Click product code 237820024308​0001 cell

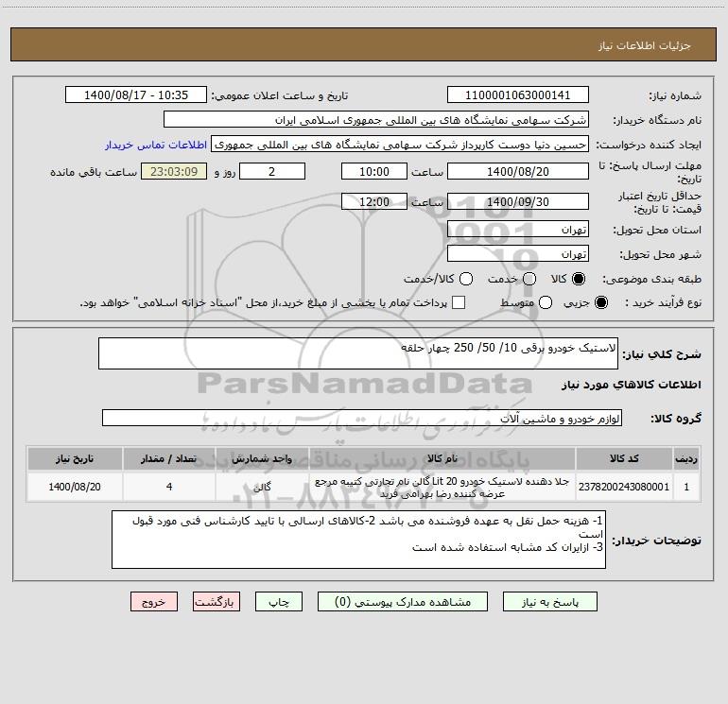624,487
